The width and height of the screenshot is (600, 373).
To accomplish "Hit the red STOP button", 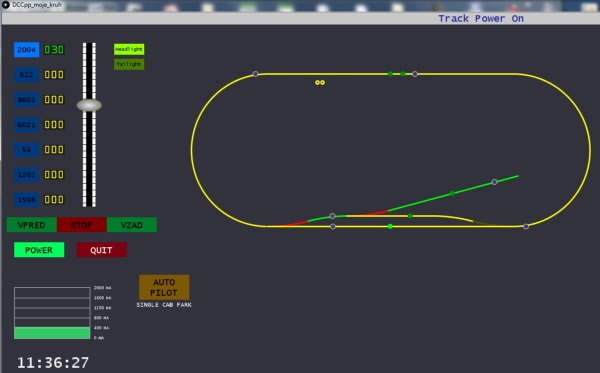I will pyautogui.click(x=82, y=225).
